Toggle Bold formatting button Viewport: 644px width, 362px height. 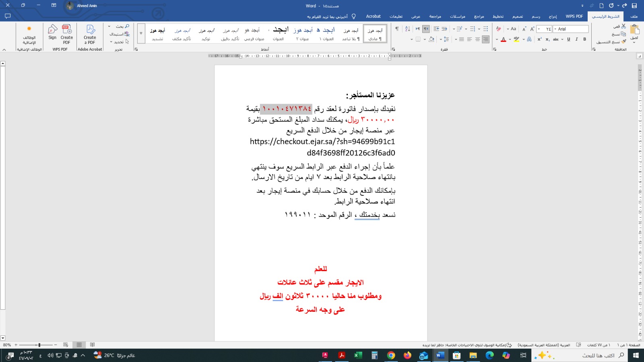(x=584, y=39)
